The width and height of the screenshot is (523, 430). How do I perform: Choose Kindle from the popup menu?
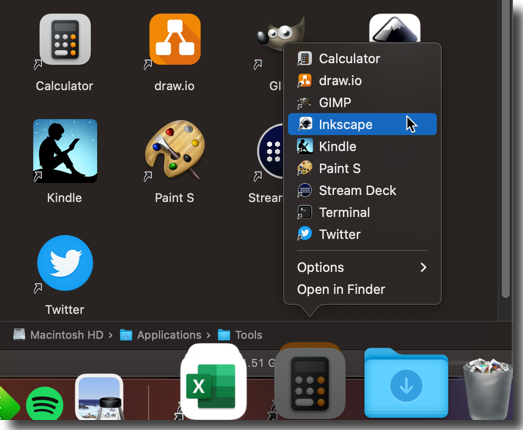point(362,146)
